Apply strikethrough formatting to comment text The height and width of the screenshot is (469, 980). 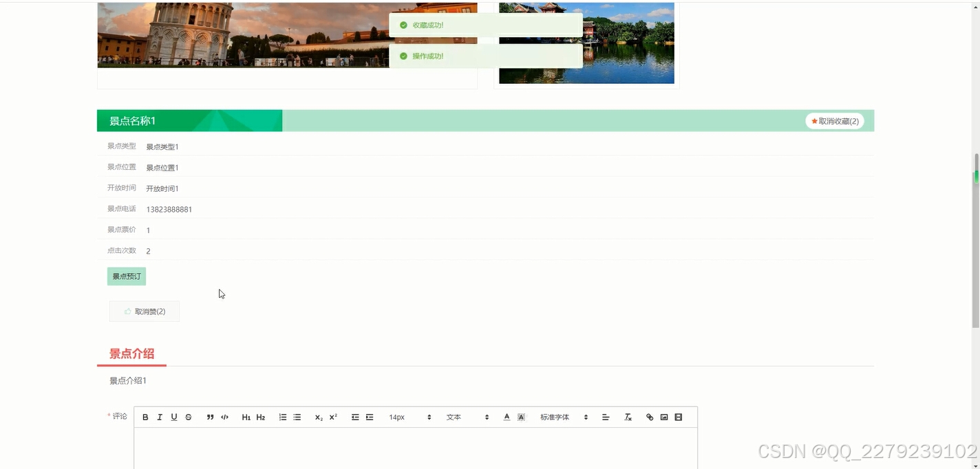pyautogui.click(x=188, y=417)
